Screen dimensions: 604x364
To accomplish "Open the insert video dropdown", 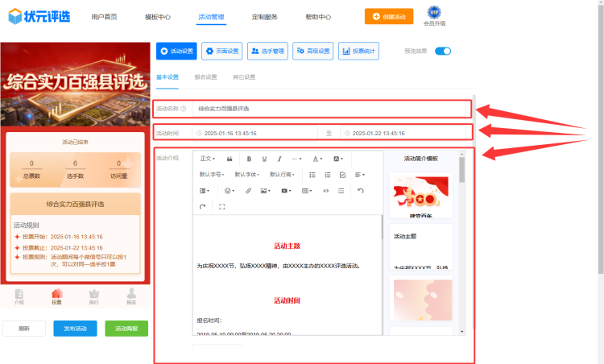I will point(286,191).
